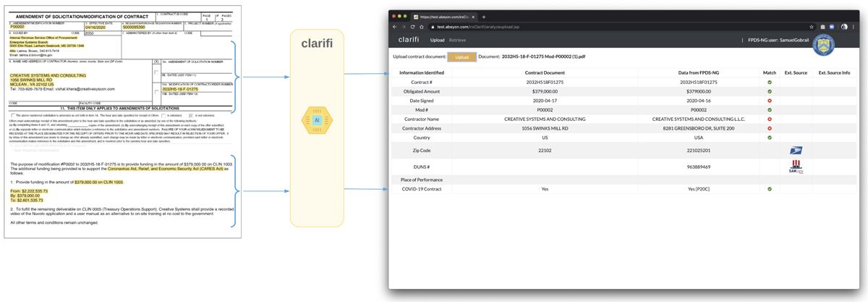
Task: Click the address bar URL field
Action: click(x=621, y=26)
